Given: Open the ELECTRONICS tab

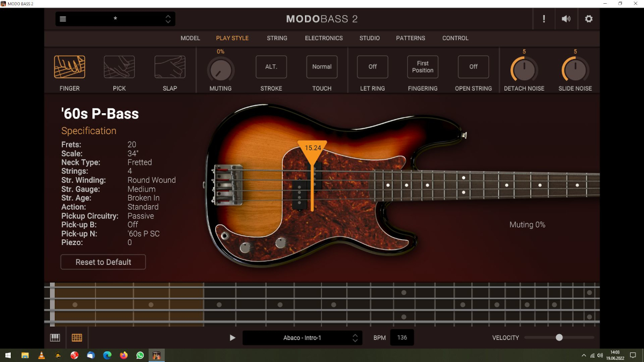Looking at the screenshot, I should [x=324, y=38].
